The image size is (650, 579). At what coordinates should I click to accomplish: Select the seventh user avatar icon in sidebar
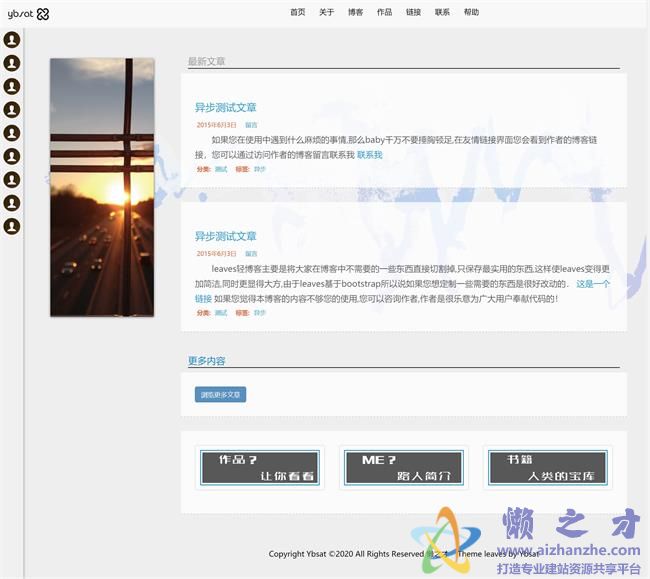tap(12, 179)
